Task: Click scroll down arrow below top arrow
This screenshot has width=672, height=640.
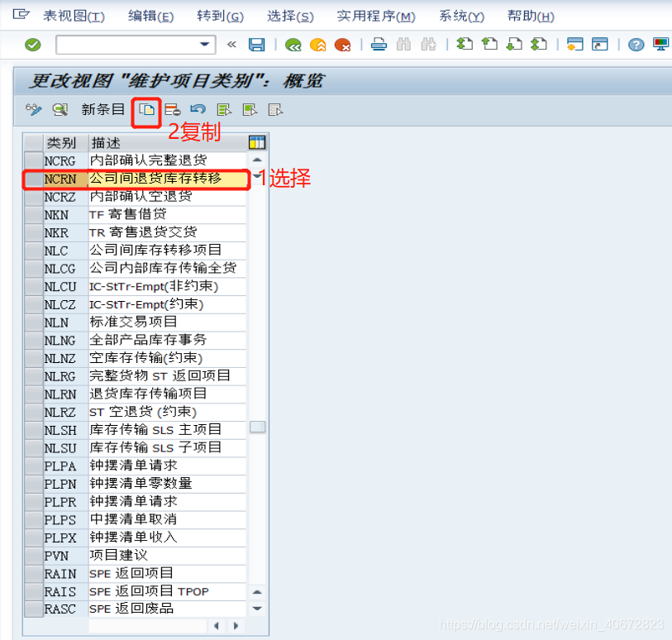Action: pyautogui.click(x=257, y=176)
